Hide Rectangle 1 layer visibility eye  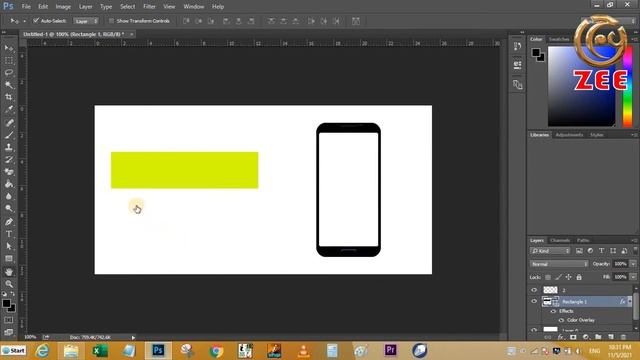534,301
